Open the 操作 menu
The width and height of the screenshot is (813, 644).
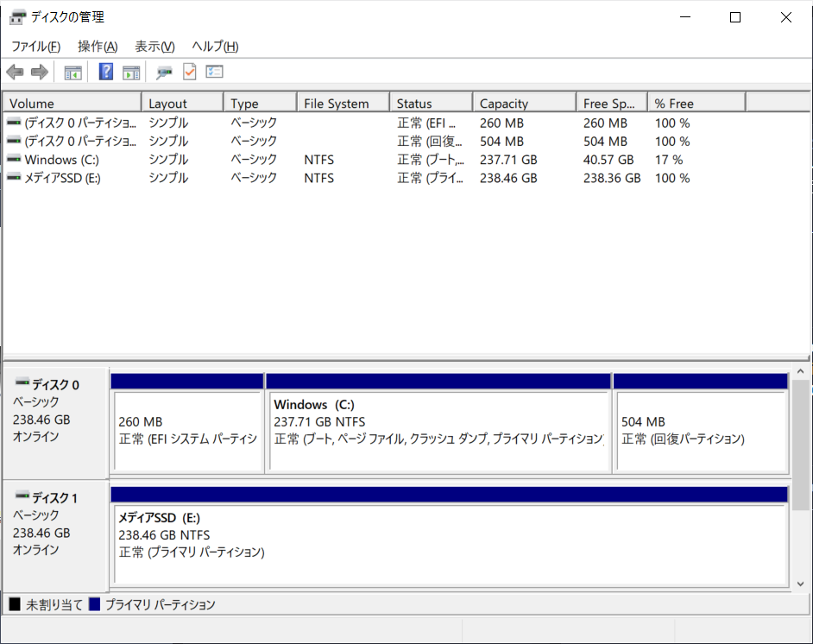click(x=97, y=47)
